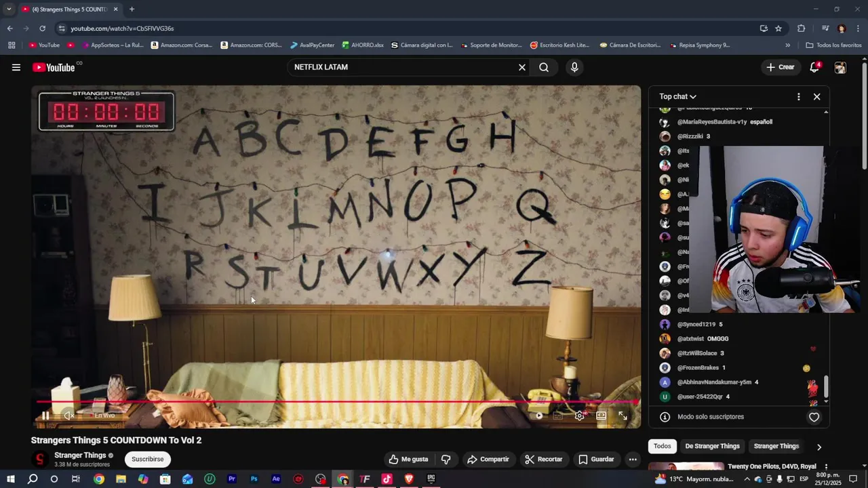Open a new browser tab
868x488 pixels.
pos(132,9)
